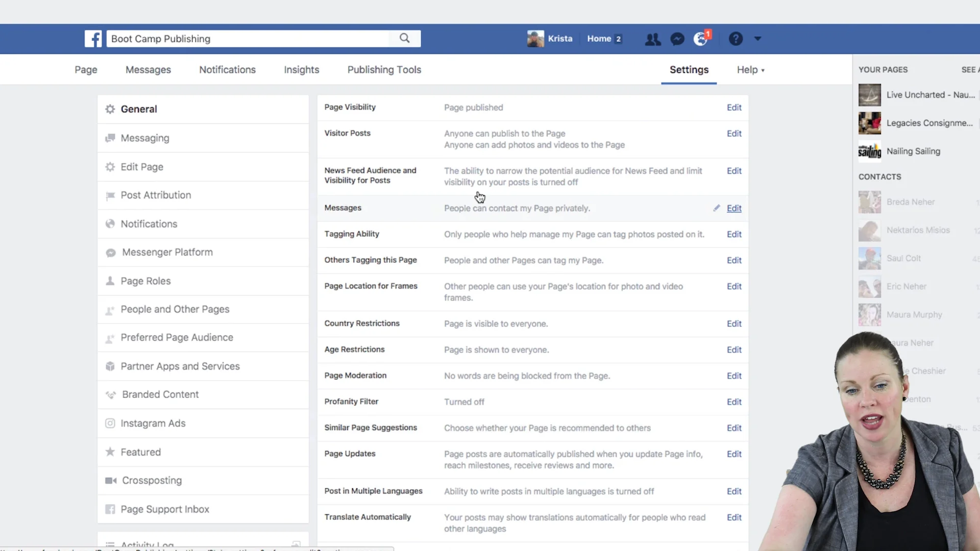Click inside the Facebook search field
980x551 pixels.
tap(245, 38)
